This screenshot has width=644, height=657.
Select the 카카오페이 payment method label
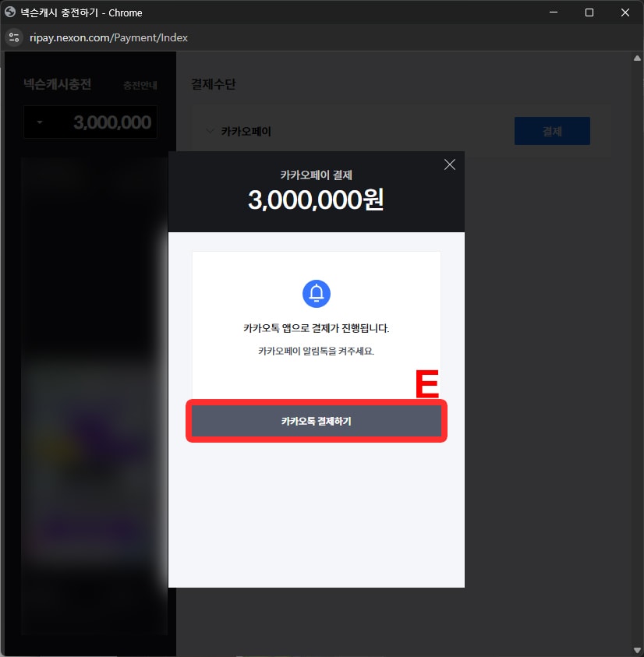coord(246,132)
